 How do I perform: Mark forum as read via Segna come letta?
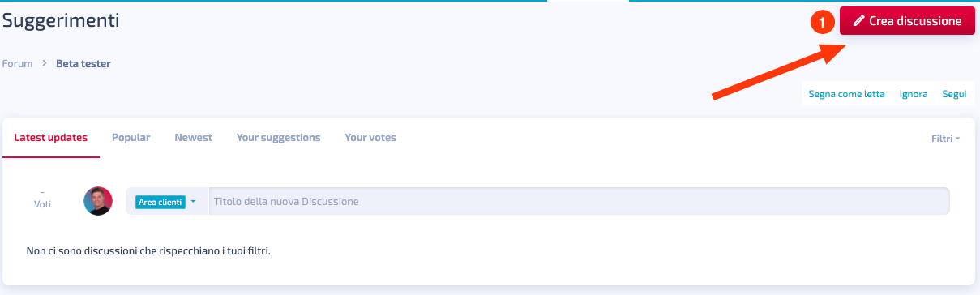847,94
